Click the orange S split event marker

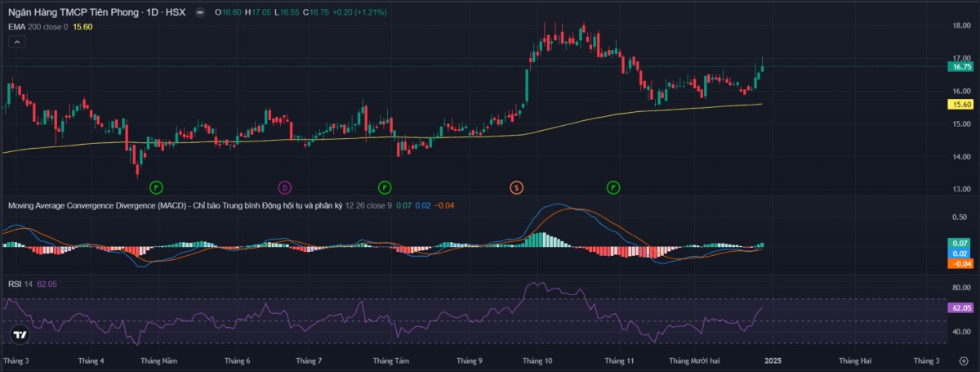point(516,187)
